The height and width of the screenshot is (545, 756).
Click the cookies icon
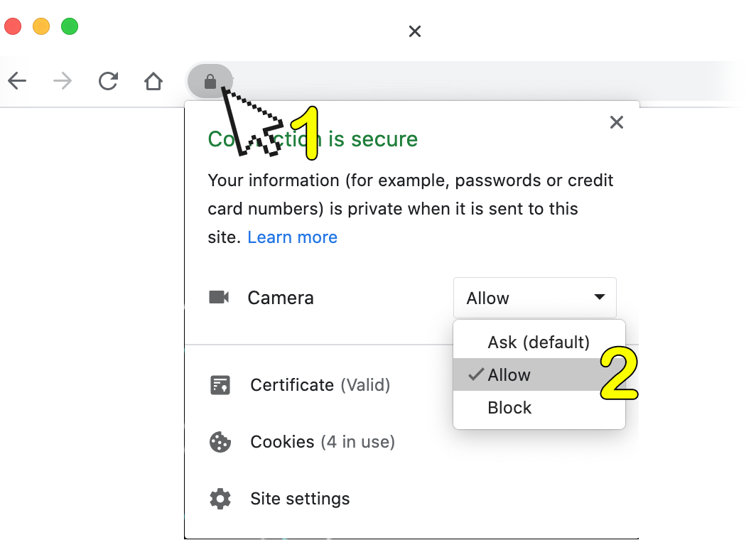coord(220,442)
